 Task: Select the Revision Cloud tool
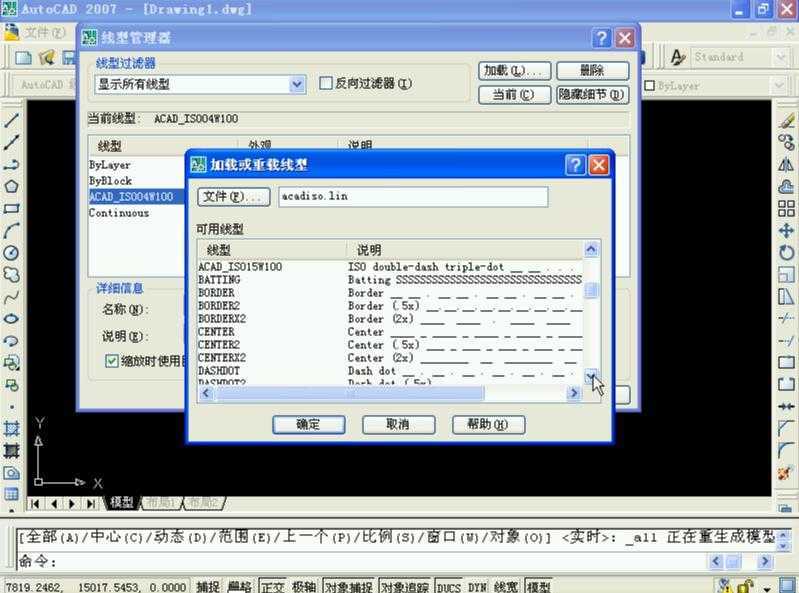(x=11, y=275)
